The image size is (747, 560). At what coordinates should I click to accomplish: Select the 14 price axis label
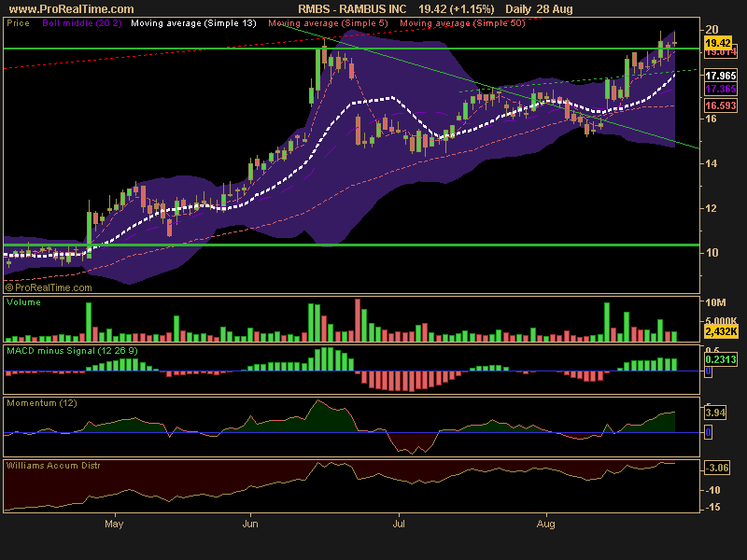point(712,163)
